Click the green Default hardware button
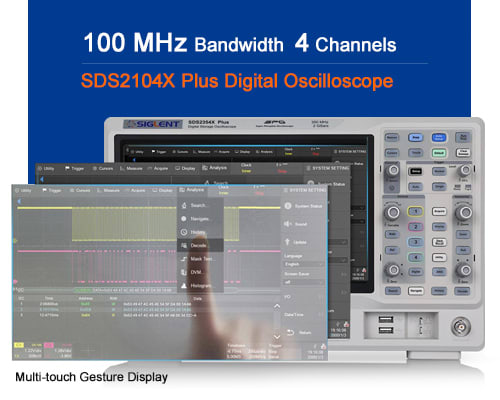The height and width of the screenshot is (400, 500). click(x=439, y=153)
